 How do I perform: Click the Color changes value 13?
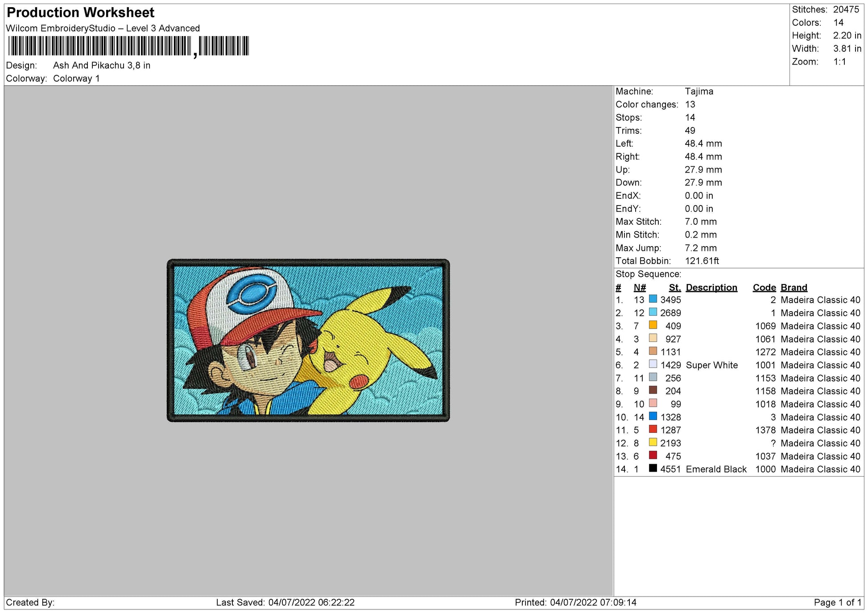coord(690,104)
